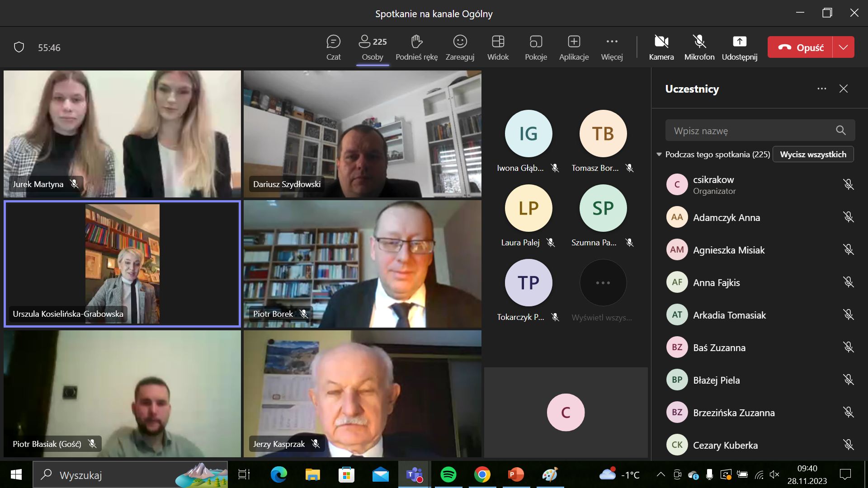Screen dimensions: 868x488
Task: Click the Wpisz nazwę search field
Action: 750,131
